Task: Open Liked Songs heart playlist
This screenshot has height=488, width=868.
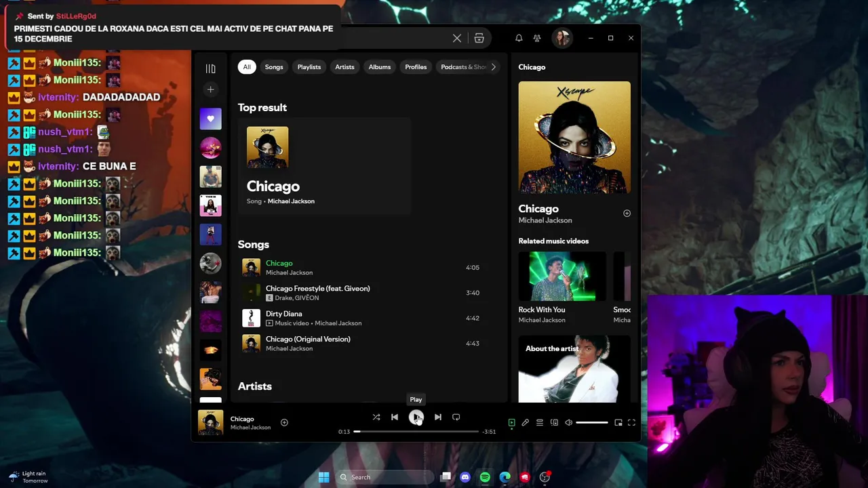Action: 210,119
